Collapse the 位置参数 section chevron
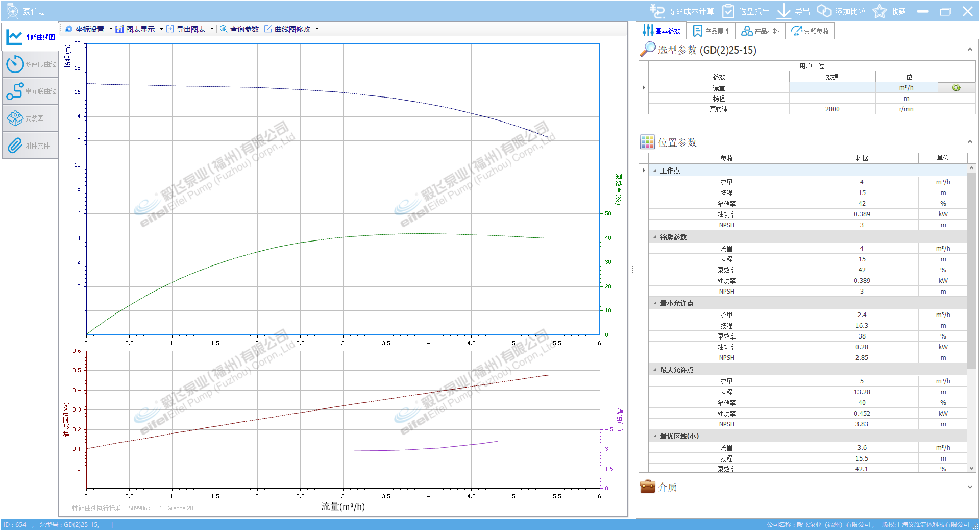 970,142
